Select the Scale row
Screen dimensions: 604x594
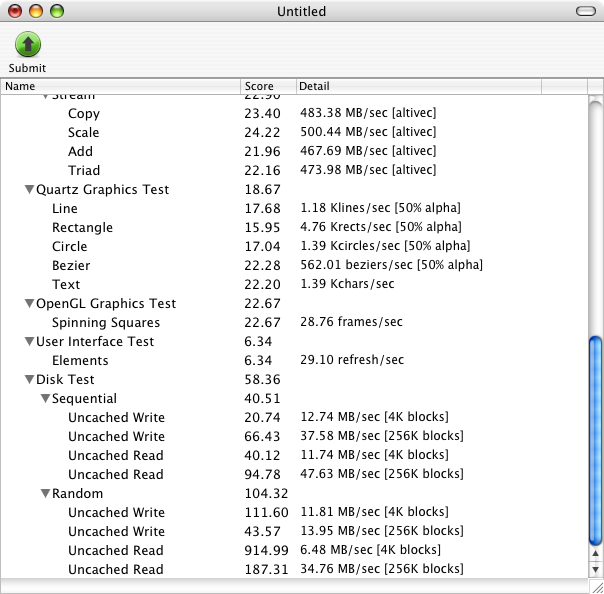pos(294,132)
